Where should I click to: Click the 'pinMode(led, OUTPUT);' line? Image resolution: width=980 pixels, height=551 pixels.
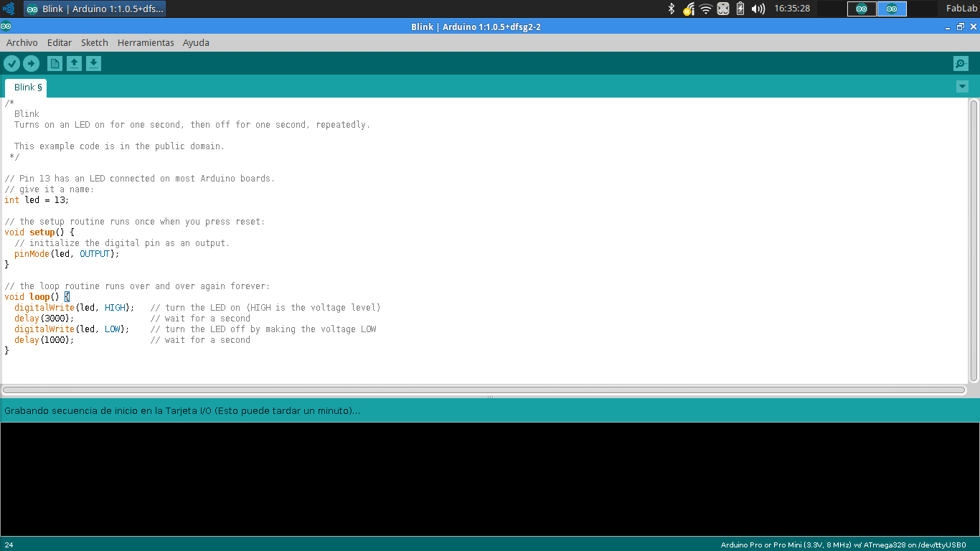coord(67,254)
